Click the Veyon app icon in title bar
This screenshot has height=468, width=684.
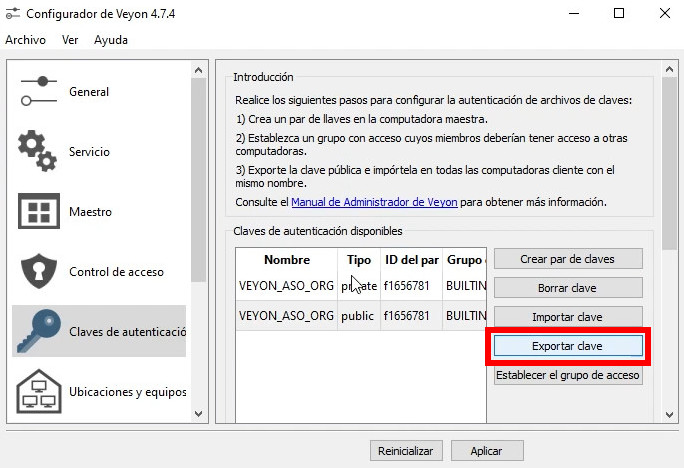click(13, 13)
